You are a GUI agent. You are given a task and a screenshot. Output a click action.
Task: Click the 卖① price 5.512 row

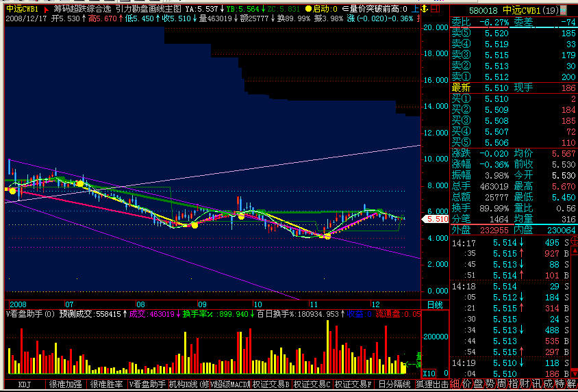[x=514, y=77]
